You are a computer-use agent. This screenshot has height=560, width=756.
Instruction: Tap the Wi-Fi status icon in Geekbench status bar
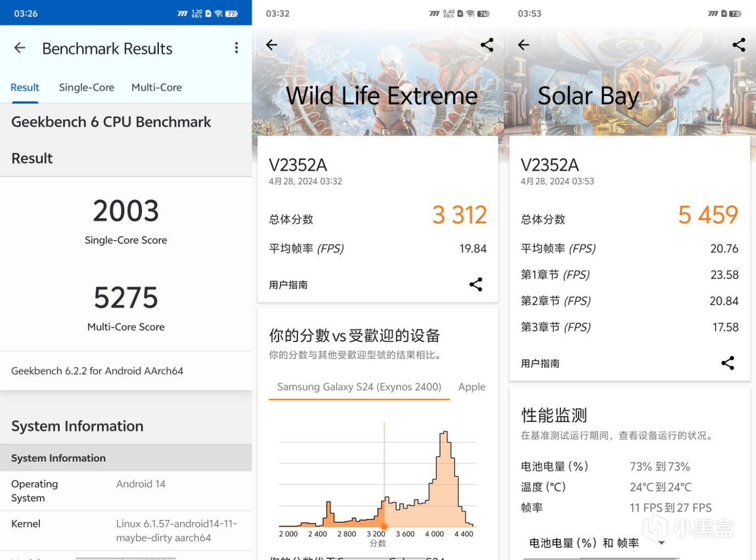pyautogui.click(x=218, y=14)
